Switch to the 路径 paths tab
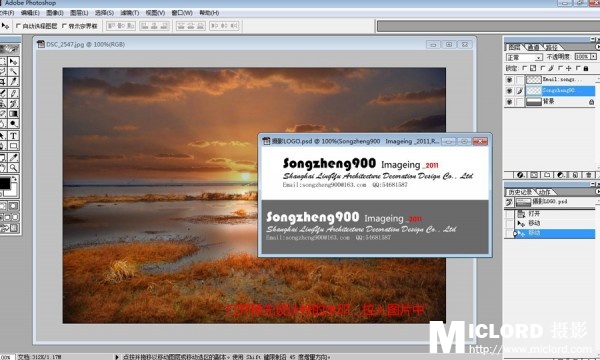 click(x=551, y=47)
